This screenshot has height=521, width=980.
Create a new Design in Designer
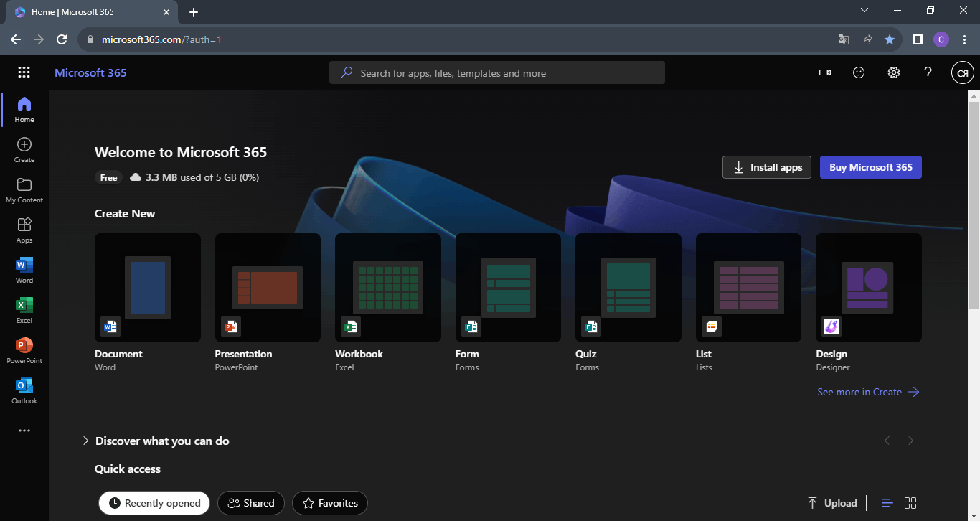869,287
